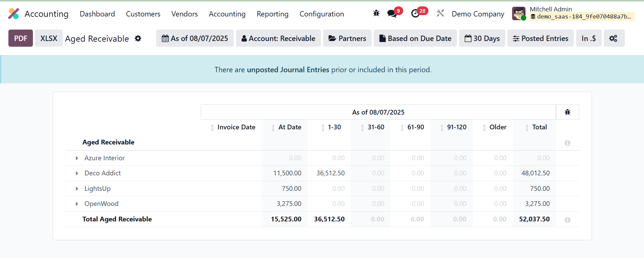Screen dimensions: 644x258
Task: Open Posted Entries options dropdown
Action: [540, 38]
